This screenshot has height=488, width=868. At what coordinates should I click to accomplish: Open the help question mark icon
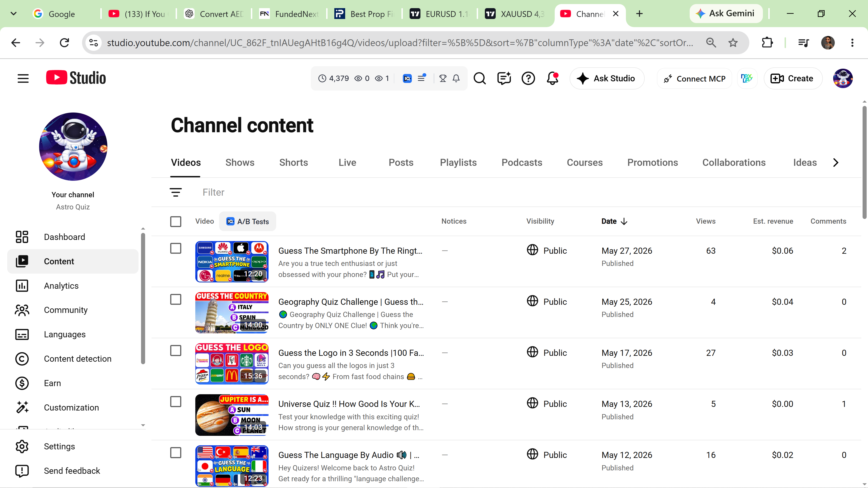(x=528, y=78)
